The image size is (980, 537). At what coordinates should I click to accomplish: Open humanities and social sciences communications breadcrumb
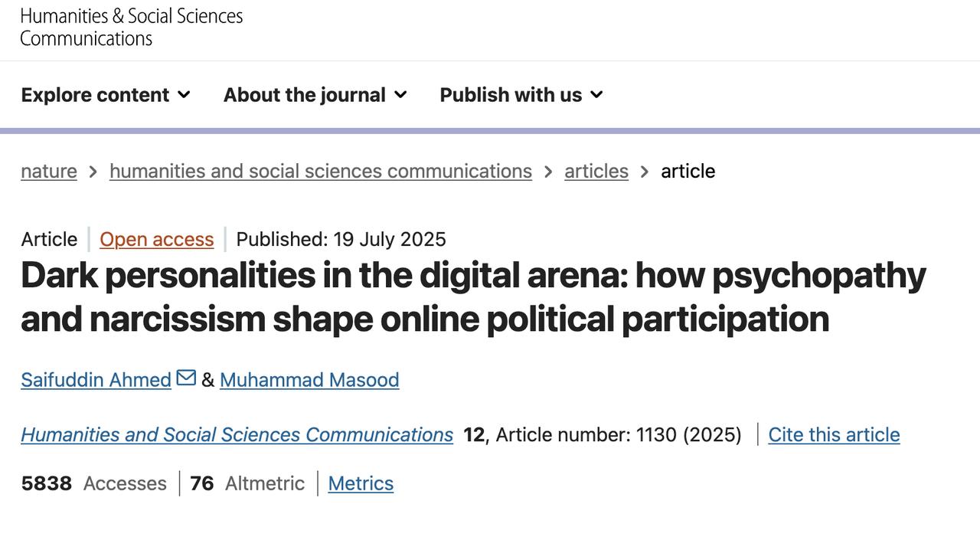pos(321,171)
